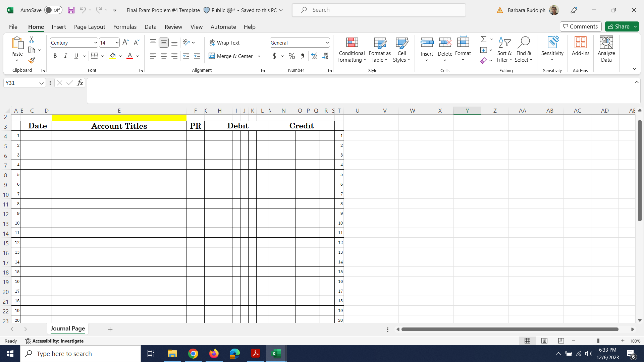This screenshot has height=362, width=644.
Task: Open the Cell Styles dropdown
Action: [x=401, y=50]
